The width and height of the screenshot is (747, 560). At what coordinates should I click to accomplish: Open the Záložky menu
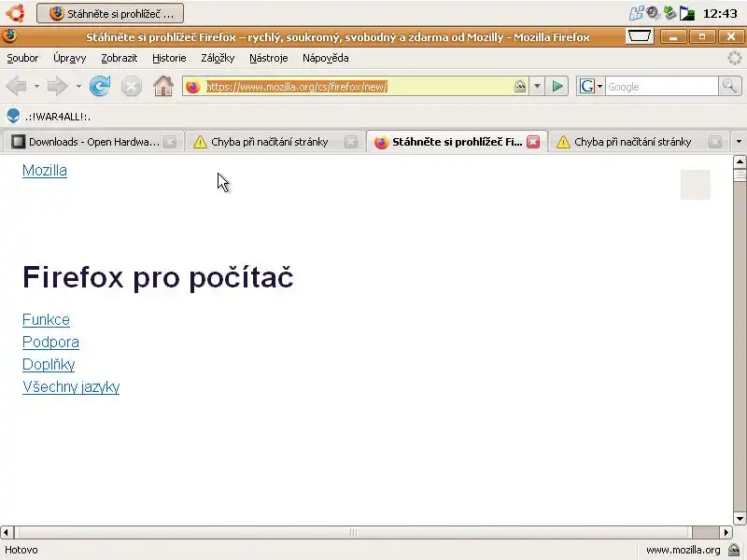[218, 58]
